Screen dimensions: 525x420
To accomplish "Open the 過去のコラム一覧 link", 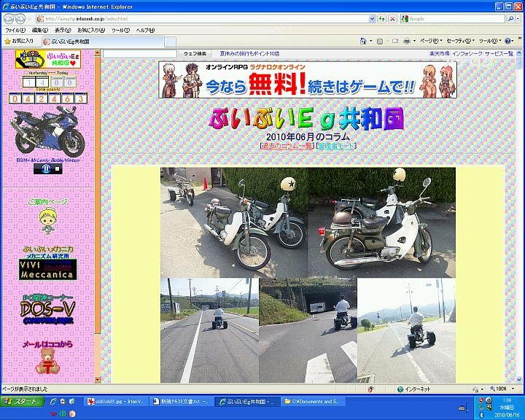I will click(x=287, y=146).
